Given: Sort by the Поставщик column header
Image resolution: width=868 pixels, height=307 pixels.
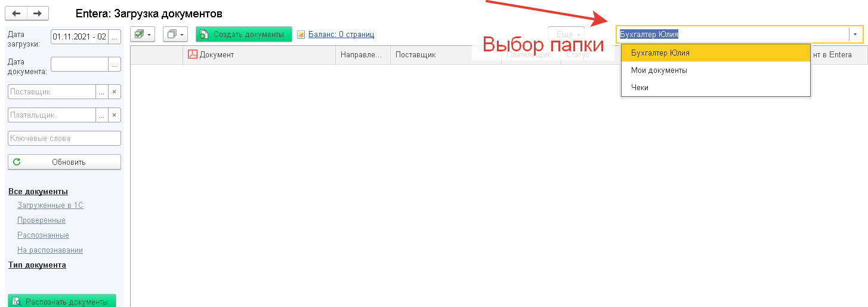Looking at the screenshot, I should point(446,55).
